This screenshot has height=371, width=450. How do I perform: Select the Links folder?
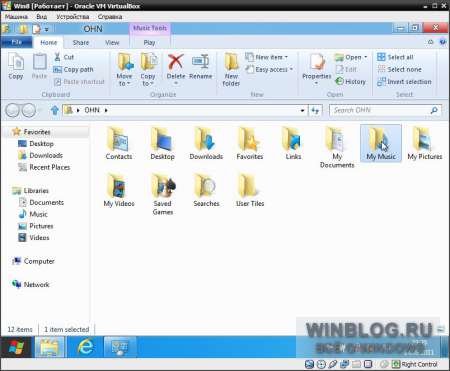(x=293, y=143)
